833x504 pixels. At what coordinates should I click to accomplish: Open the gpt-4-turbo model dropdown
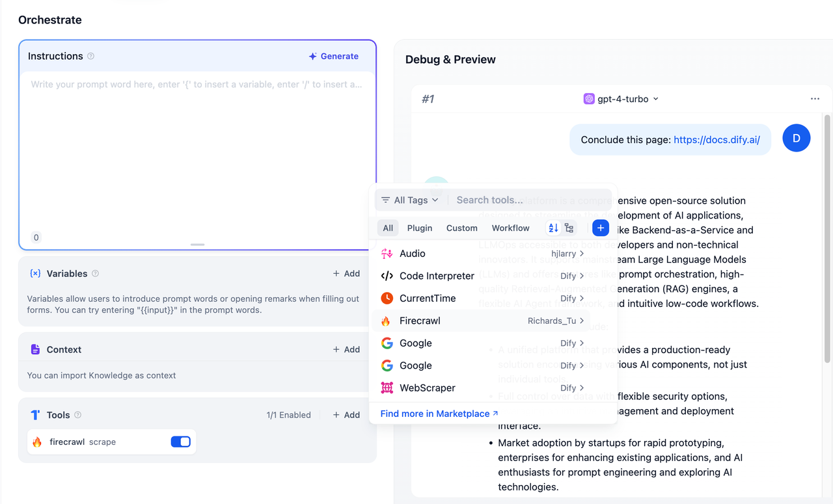pyautogui.click(x=621, y=99)
